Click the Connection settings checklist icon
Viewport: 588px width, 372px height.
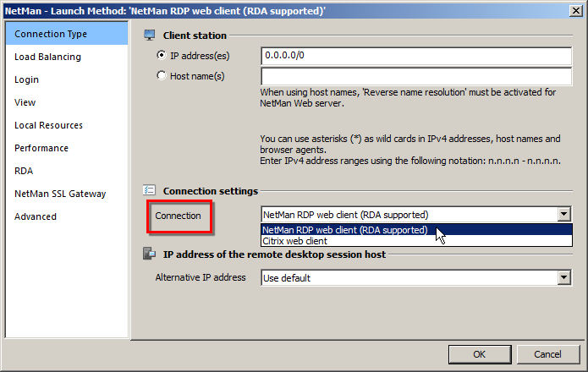pyautogui.click(x=150, y=191)
